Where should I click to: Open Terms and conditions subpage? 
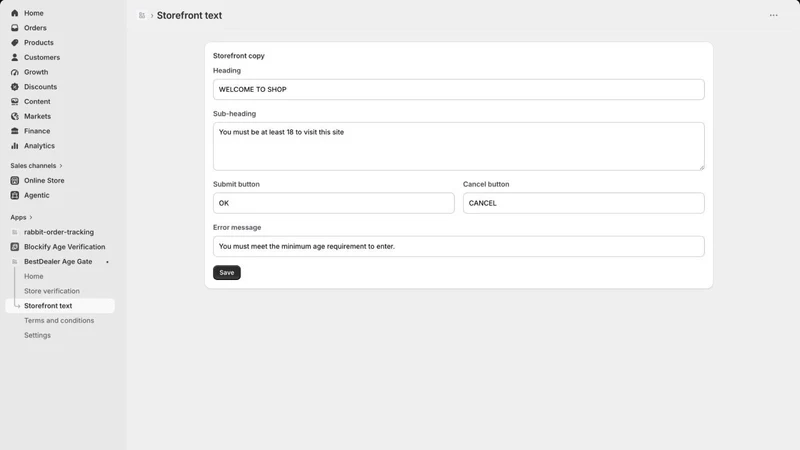59,321
